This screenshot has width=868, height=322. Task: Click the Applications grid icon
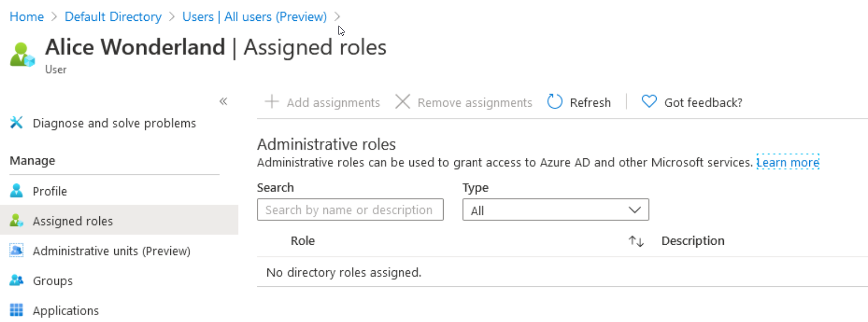click(x=17, y=310)
